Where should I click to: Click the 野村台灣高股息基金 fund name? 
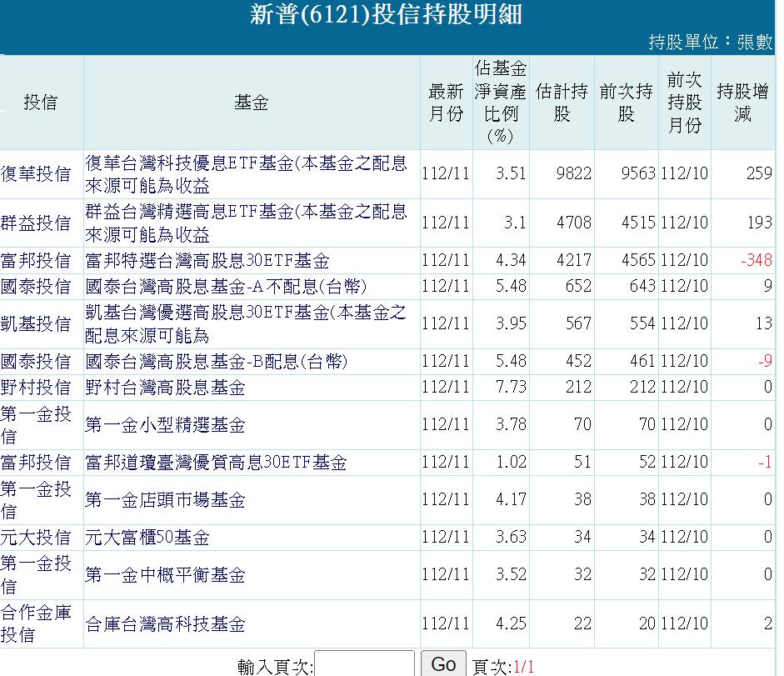click(x=165, y=388)
